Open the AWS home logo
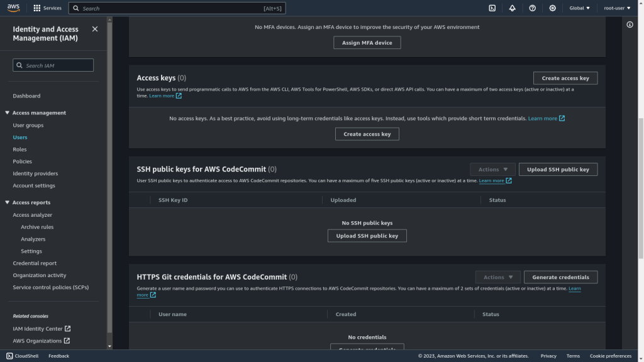Screen dimensions: 644x362 click(13, 8)
